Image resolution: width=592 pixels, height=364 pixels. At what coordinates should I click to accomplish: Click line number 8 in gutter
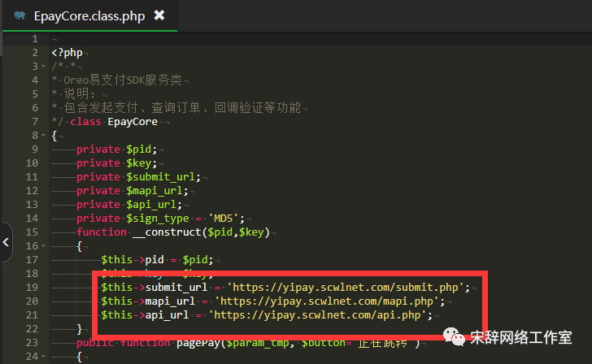click(x=33, y=136)
